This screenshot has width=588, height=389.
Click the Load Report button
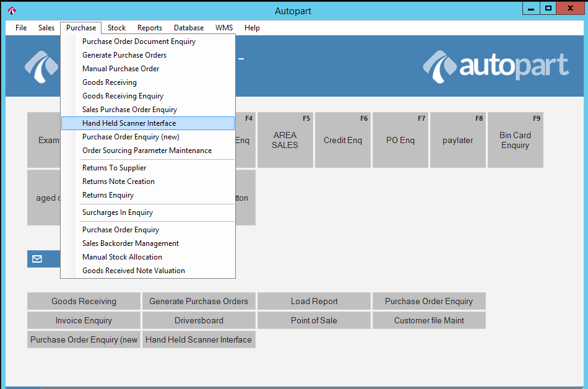coord(314,301)
